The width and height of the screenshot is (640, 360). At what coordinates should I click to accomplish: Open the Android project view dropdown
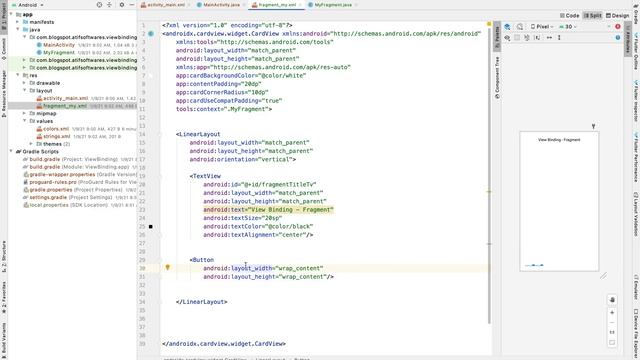28,5
